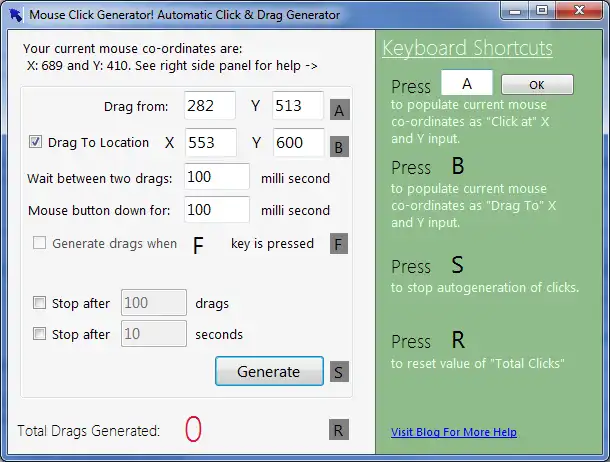The width and height of the screenshot is (610, 462).
Task: Click the 'Total Drags Generated:' label
Action: 89,431
